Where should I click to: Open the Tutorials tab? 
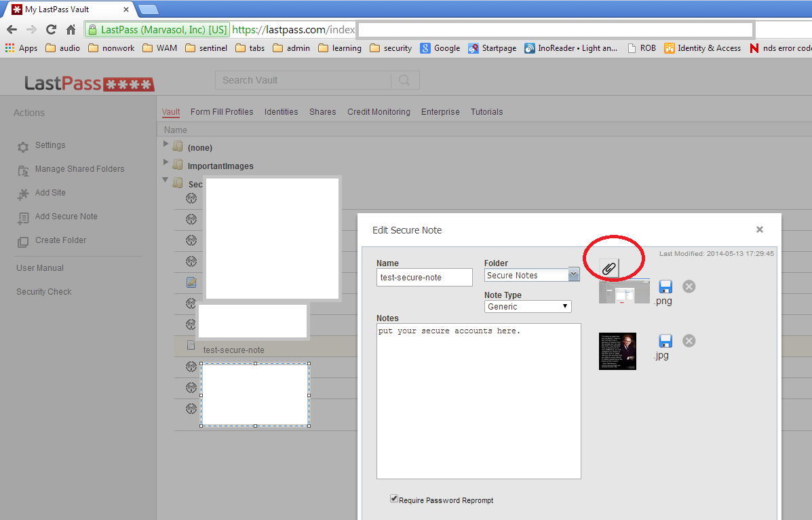click(x=487, y=112)
